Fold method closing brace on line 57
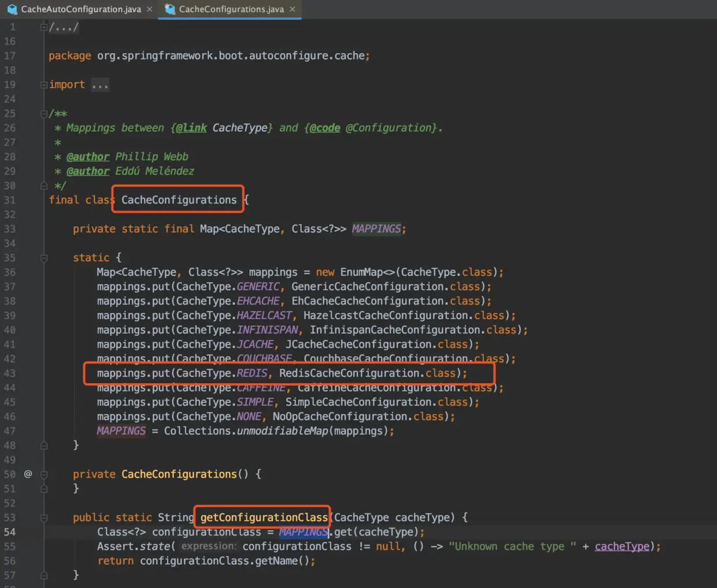Viewport: 717px width, 588px height. pyautogui.click(x=44, y=575)
